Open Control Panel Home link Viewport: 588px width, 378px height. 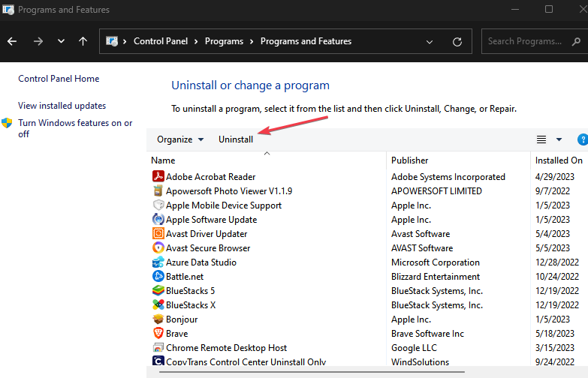(x=59, y=79)
